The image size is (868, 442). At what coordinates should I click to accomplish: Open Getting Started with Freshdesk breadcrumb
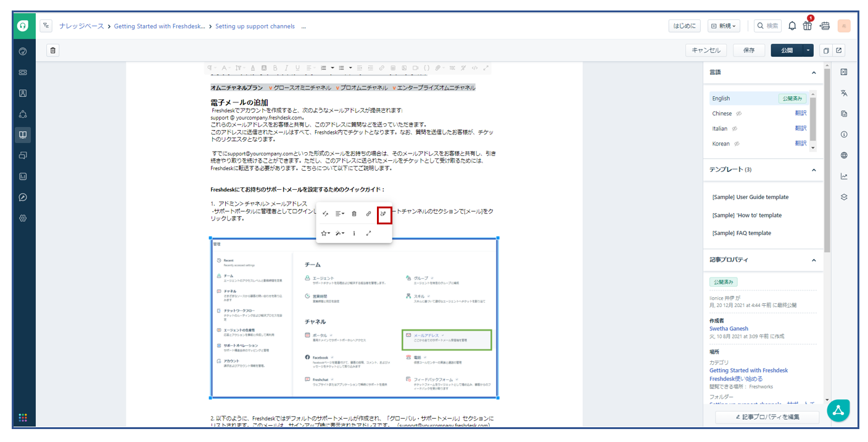click(160, 26)
